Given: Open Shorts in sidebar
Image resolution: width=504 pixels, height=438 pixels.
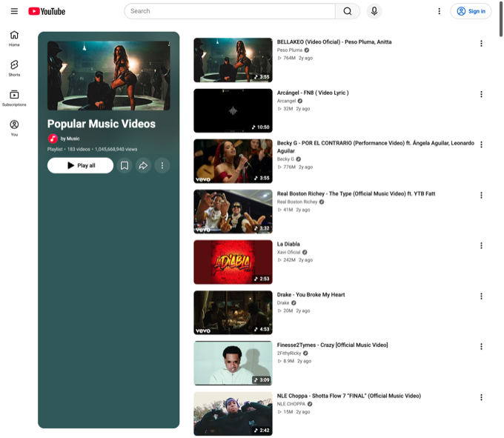Looking at the screenshot, I should pyautogui.click(x=14, y=68).
